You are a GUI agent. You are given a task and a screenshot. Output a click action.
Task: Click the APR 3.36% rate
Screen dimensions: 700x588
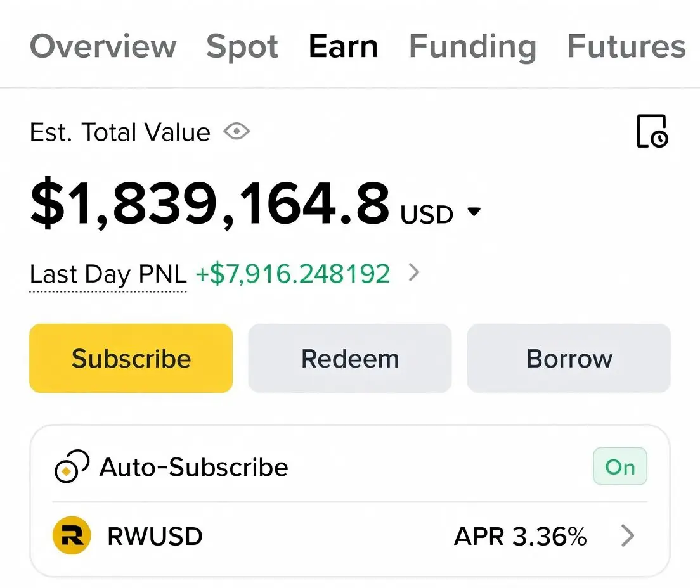521,537
